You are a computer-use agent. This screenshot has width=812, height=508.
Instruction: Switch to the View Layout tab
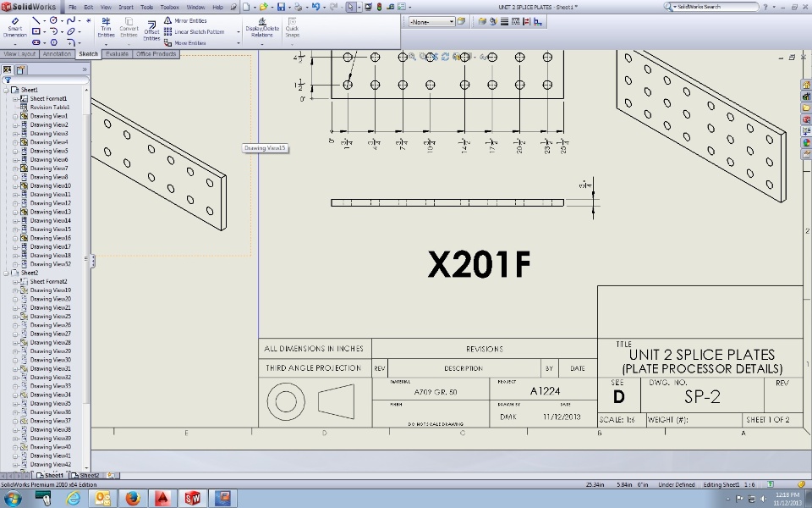point(19,54)
